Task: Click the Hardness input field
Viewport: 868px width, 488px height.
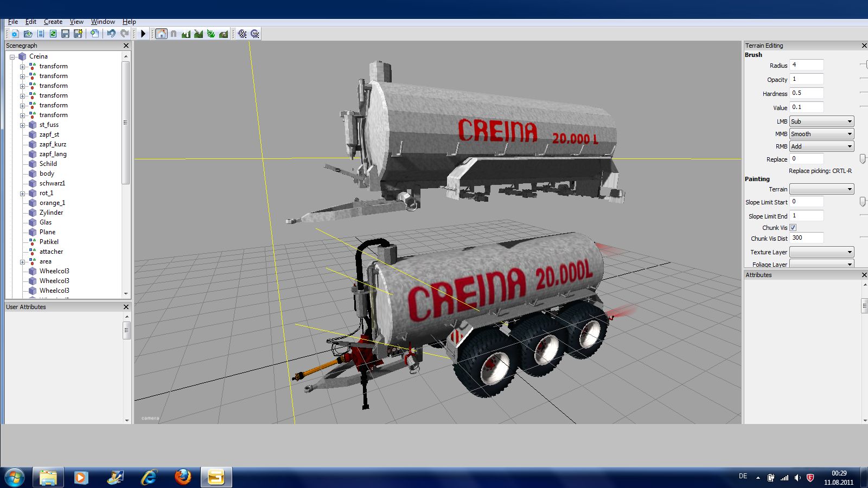Action: click(x=806, y=93)
